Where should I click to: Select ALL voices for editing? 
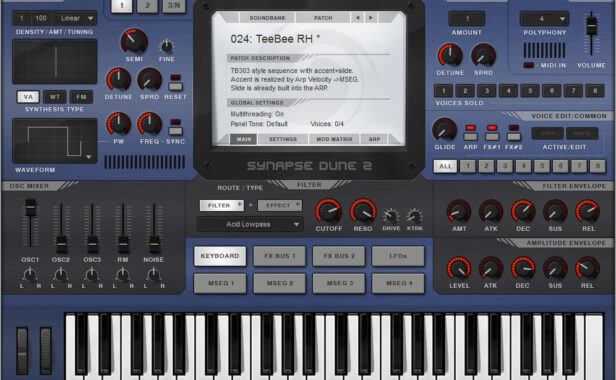[445, 166]
